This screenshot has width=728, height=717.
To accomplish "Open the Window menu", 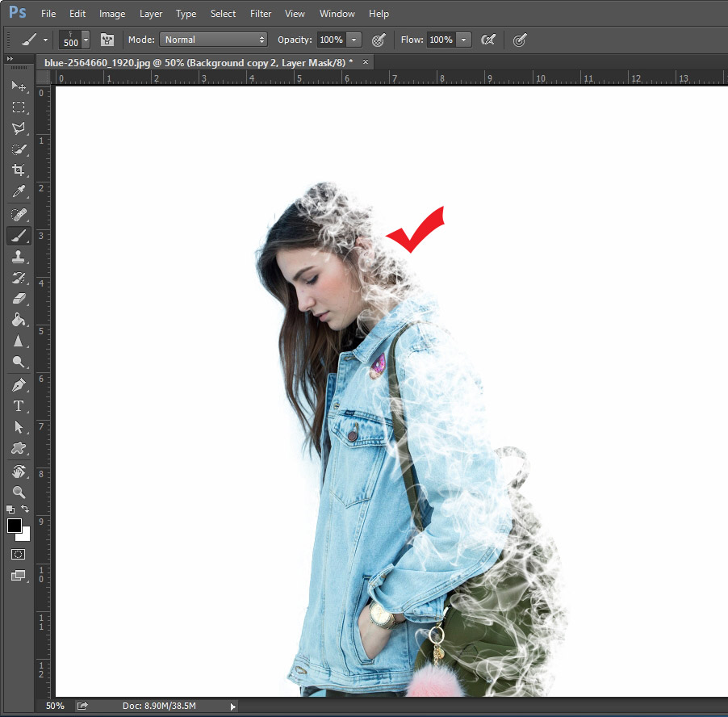I will tap(337, 14).
